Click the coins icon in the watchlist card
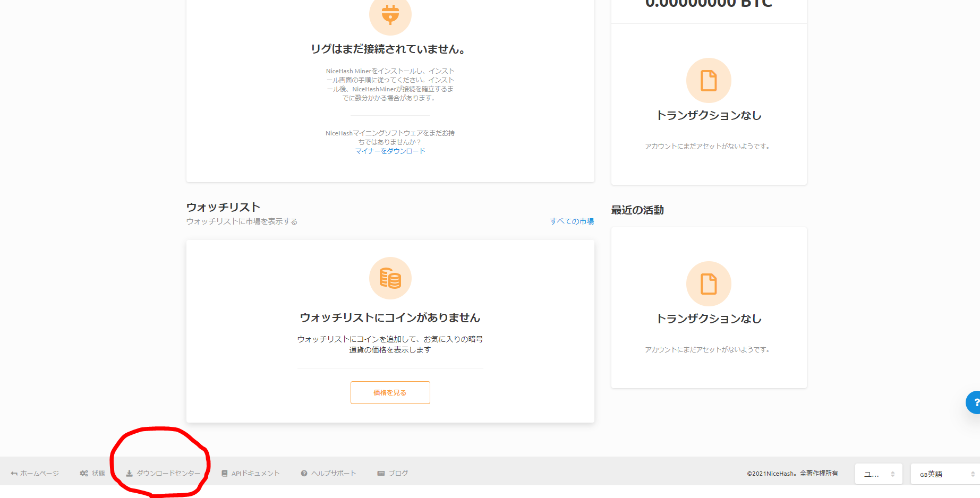Image resolution: width=980 pixels, height=498 pixels. pyautogui.click(x=390, y=278)
